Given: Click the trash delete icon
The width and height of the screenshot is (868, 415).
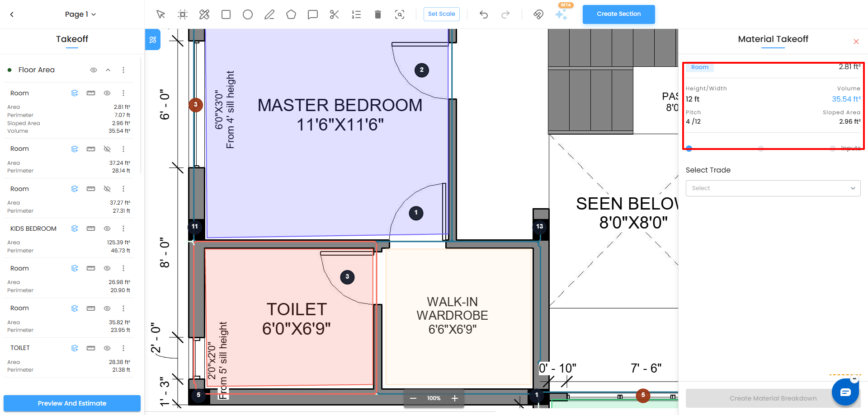Looking at the screenshot, I should coord(378,14).
